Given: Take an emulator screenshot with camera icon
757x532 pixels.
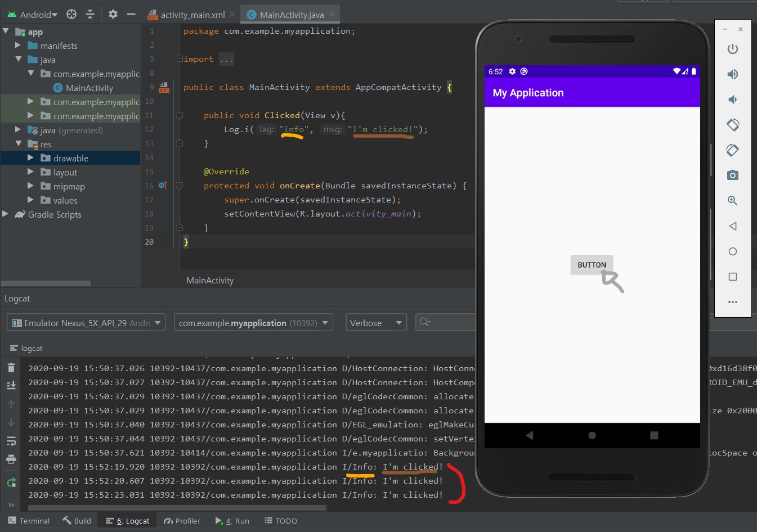Looking at the screenshot, I should pos(732,175).
